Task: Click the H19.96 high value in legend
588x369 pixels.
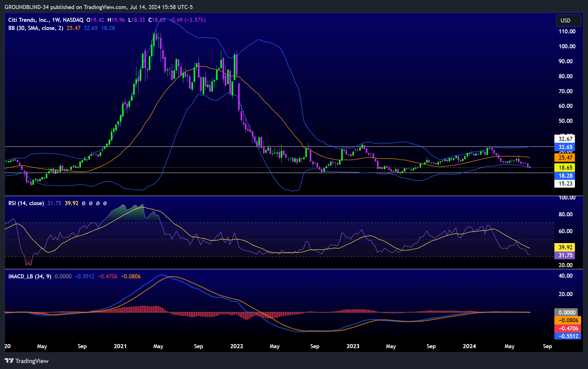Action: point(116,20)
